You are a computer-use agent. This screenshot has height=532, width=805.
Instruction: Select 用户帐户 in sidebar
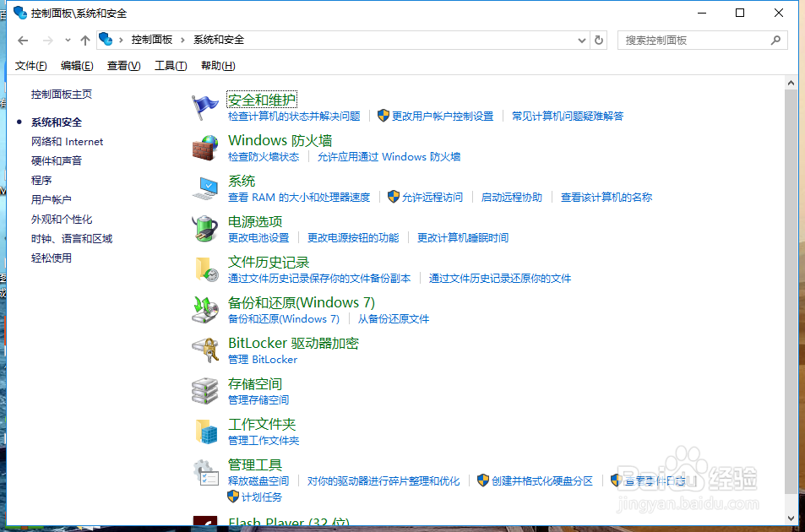pyautogui.click(x=52, y=199)
